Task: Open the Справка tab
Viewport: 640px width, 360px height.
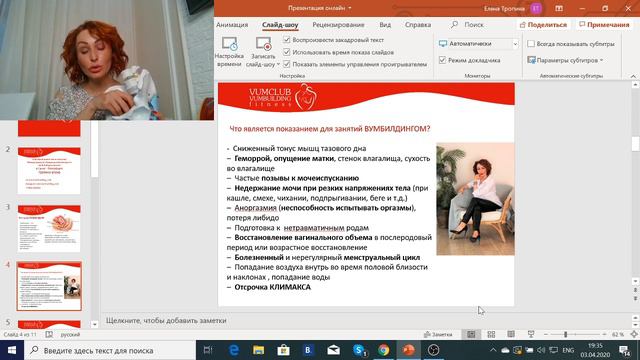Action: pos(418,24)
